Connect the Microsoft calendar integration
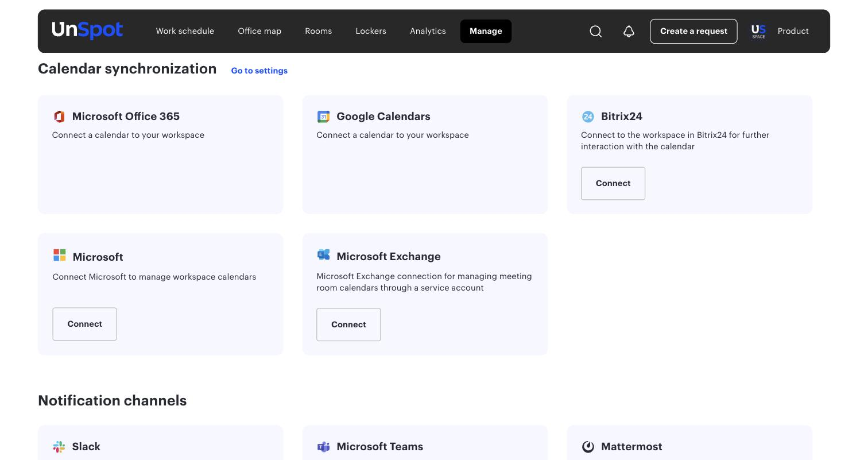The width and height of the screenshot is (868, 460). (x=85, y=324)
